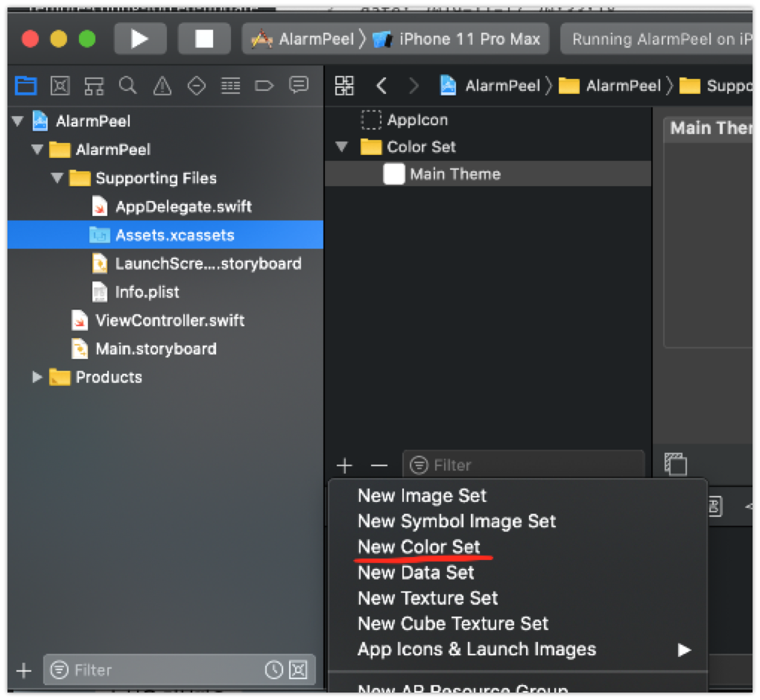Screen dimensions: 760x700
Task: Choose New Cube Texture Set
Action: 518,623
